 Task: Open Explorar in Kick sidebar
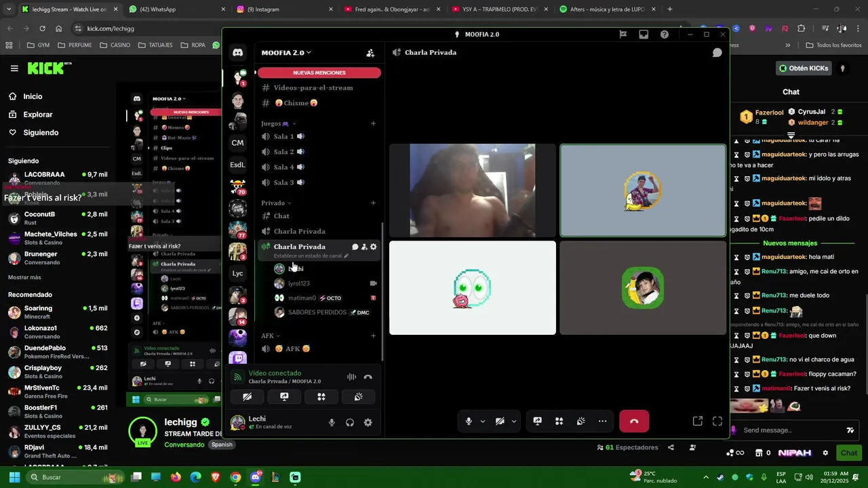coord(37,115)
